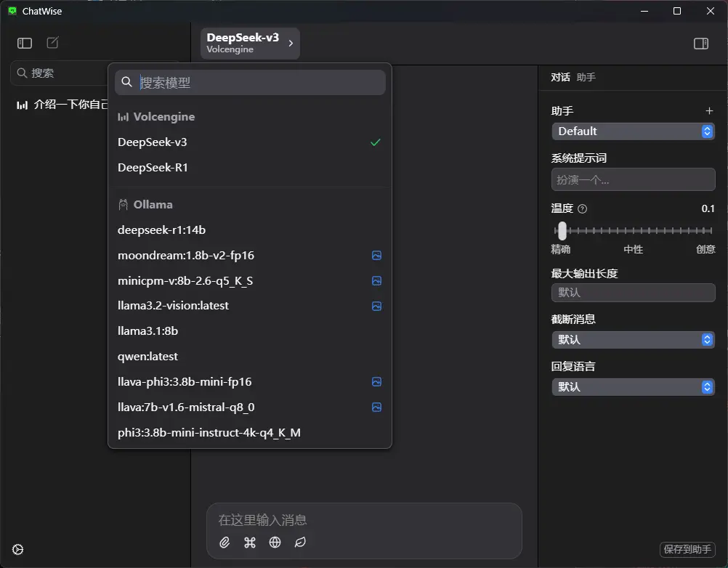The image size is (728, 568).
Task: Click the temperature slider handle
Action: click(562, 231)
